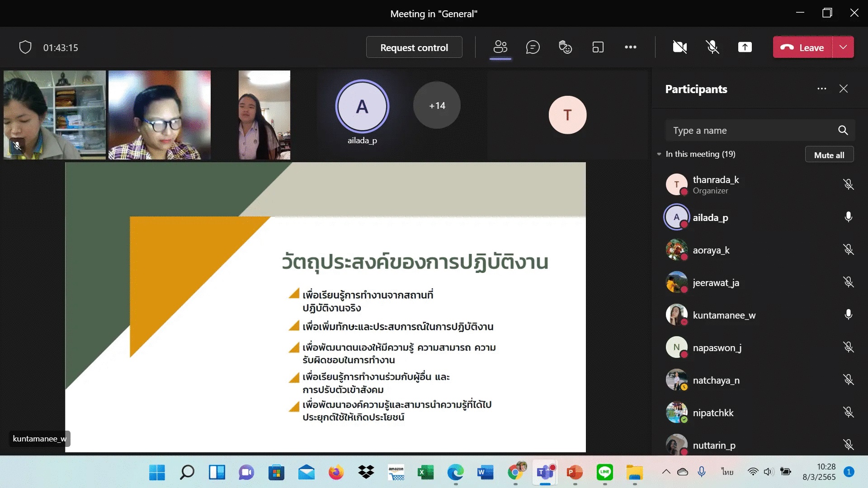
Task: Expand the Leave options dropdown arrow
Action: tap(843, 47)
